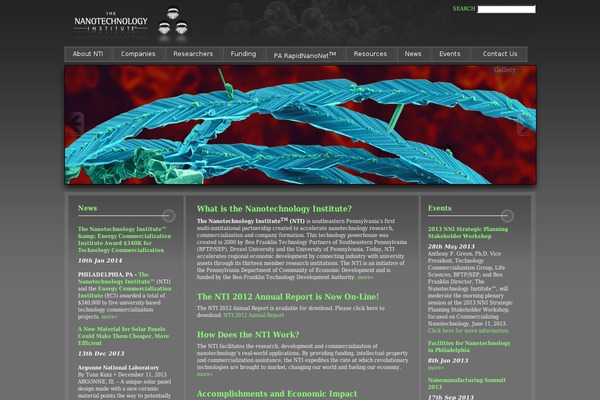
Task: Click the '13th Dec 2013' date text
Action: pos(101,354)
